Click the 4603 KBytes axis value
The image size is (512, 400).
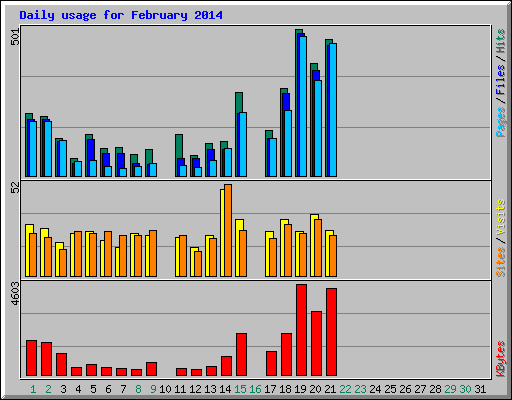15,294
